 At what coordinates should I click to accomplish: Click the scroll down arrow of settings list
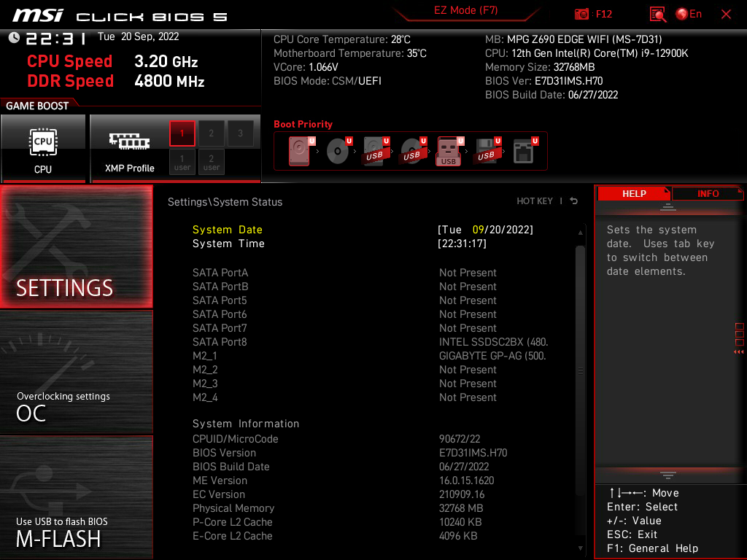pos(580,548)
